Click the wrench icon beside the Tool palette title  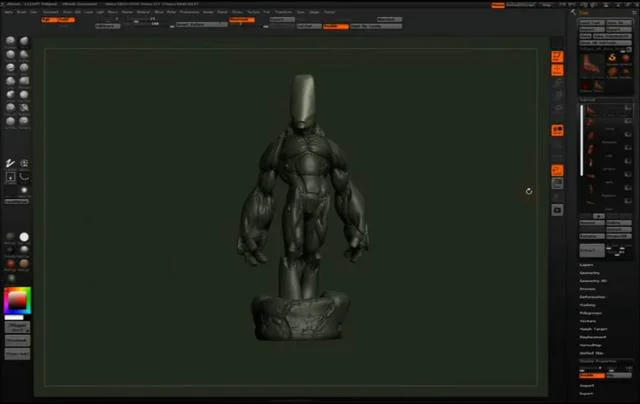coord(573,13)
